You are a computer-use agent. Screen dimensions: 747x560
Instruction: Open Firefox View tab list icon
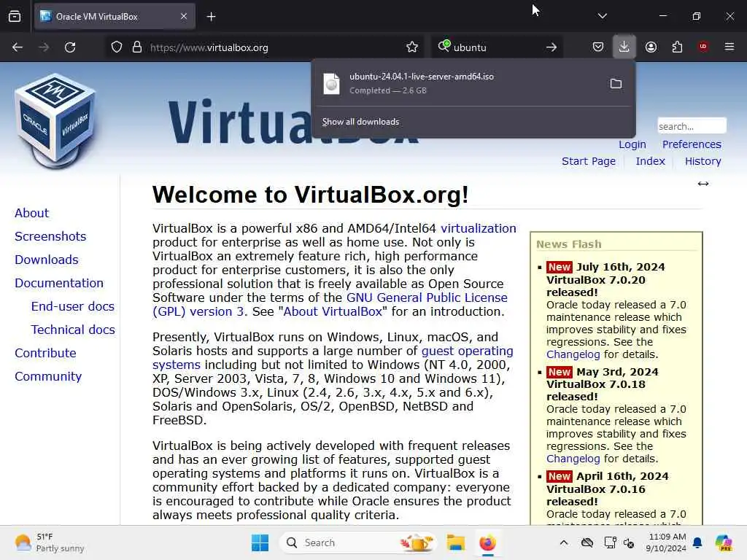click(15, 16)
